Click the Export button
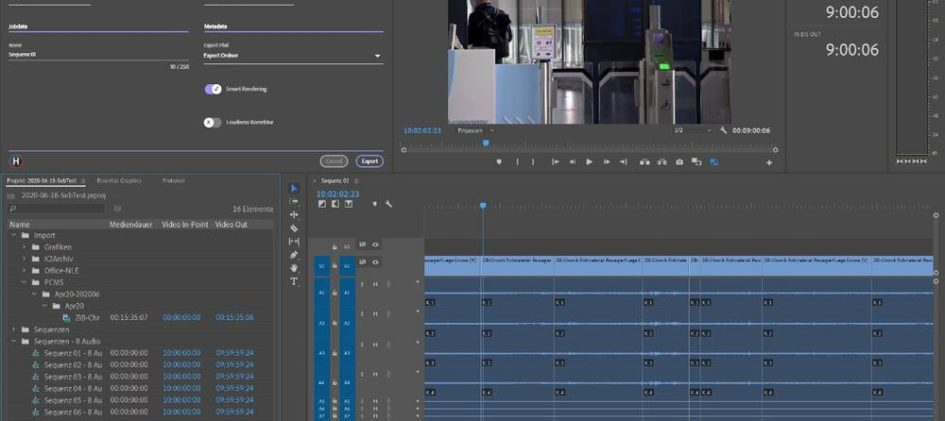The height and width of the screenshot is (421, 945). [369, 161]
